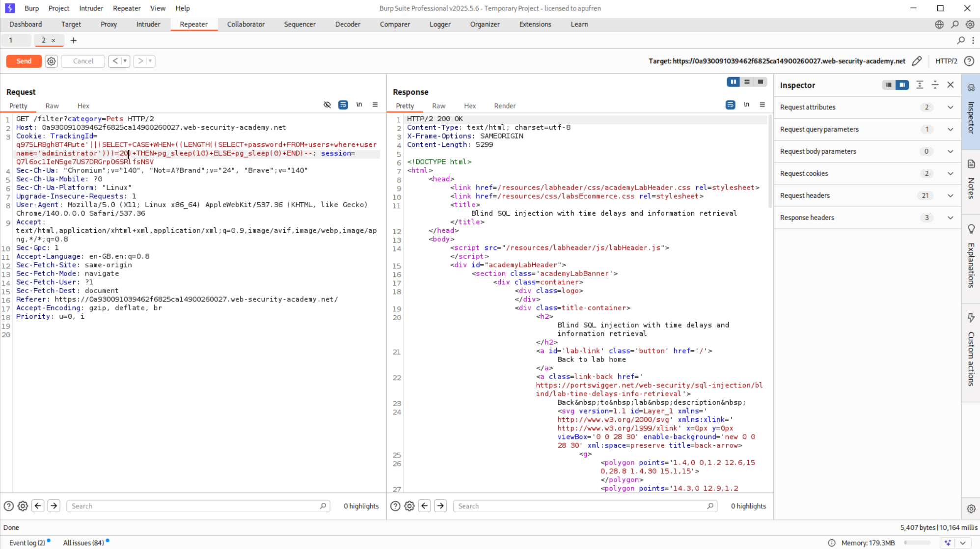Open the Intruder menu in menu bar
Viewport: 980px width, 549px height.
[91, 8]
